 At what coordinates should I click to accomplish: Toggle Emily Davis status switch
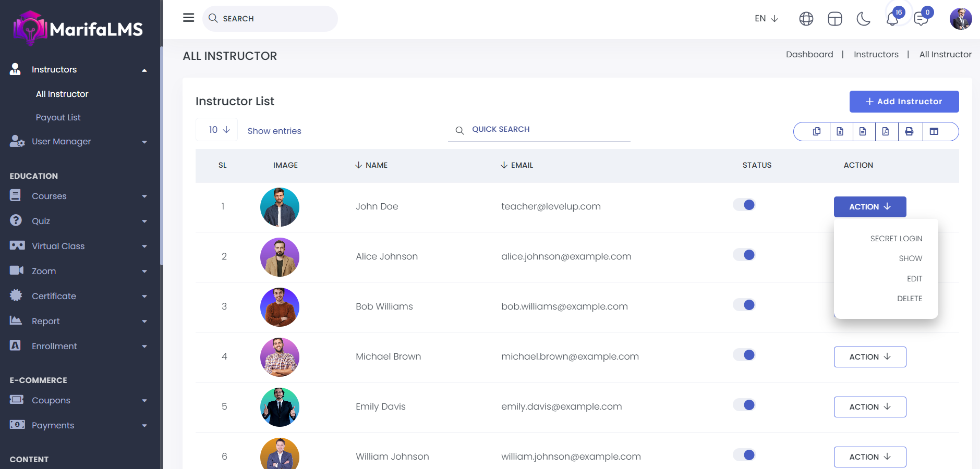pyautogui.click(x=744, y=405)
